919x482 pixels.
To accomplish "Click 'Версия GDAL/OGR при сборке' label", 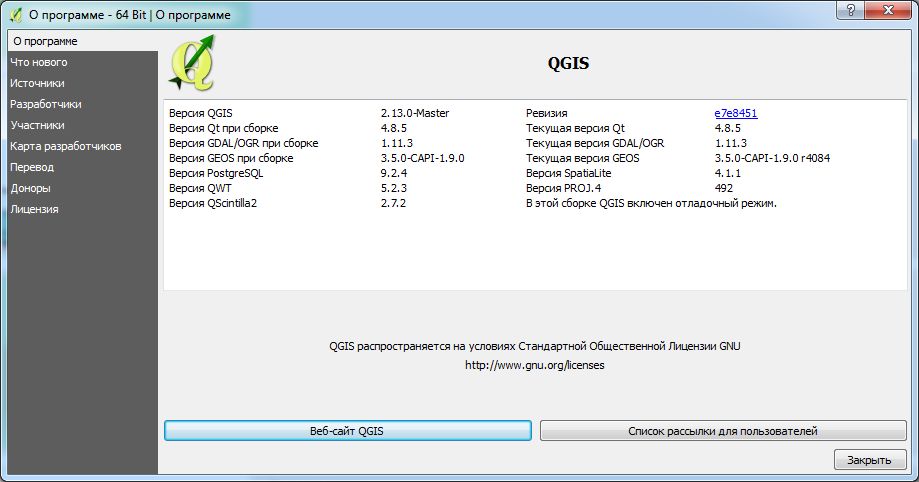I will [243, 143].
